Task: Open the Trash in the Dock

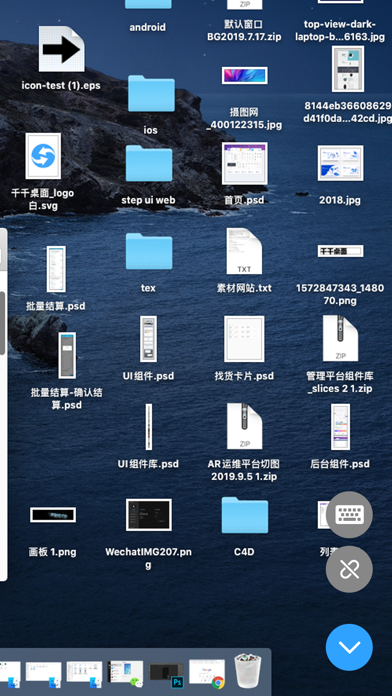Action: point(248,670)
